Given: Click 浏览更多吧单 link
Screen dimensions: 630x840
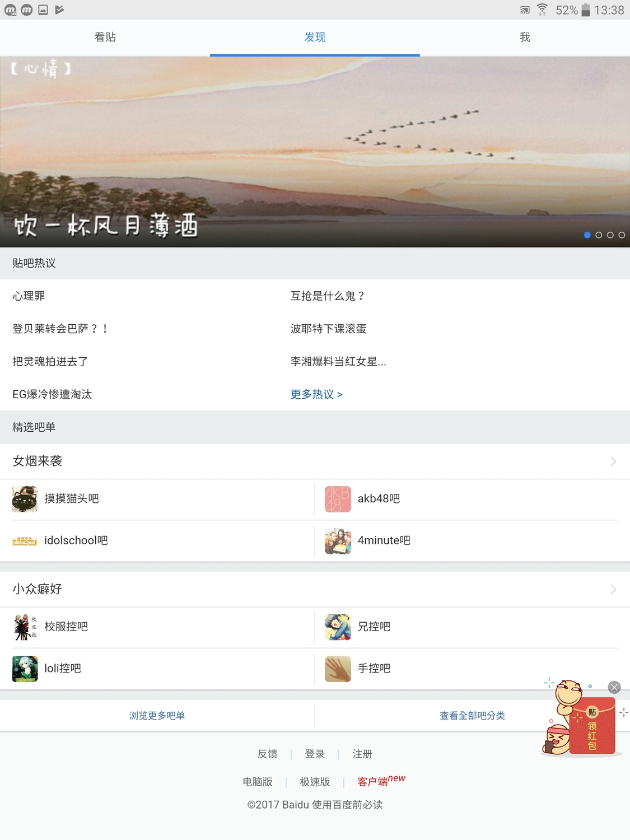Looking at the screenshot, I should click(x=157, y=716).
